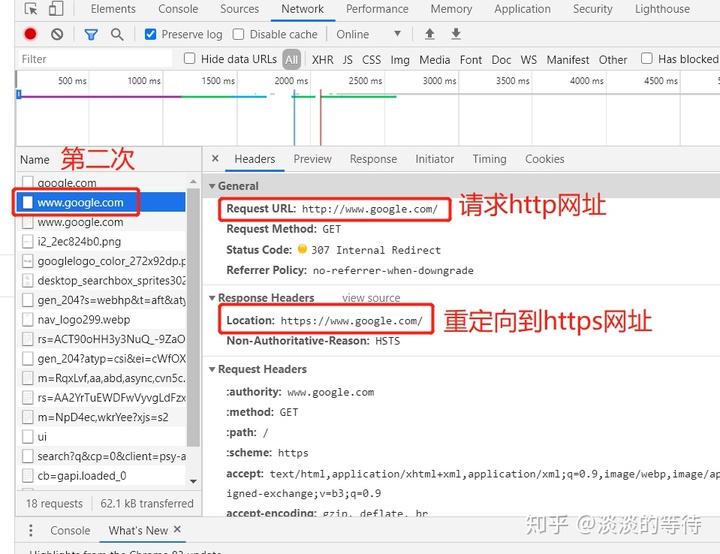Open the Memory panel
This screenshot has width=720, height=554.
click(x=451, y=9)
